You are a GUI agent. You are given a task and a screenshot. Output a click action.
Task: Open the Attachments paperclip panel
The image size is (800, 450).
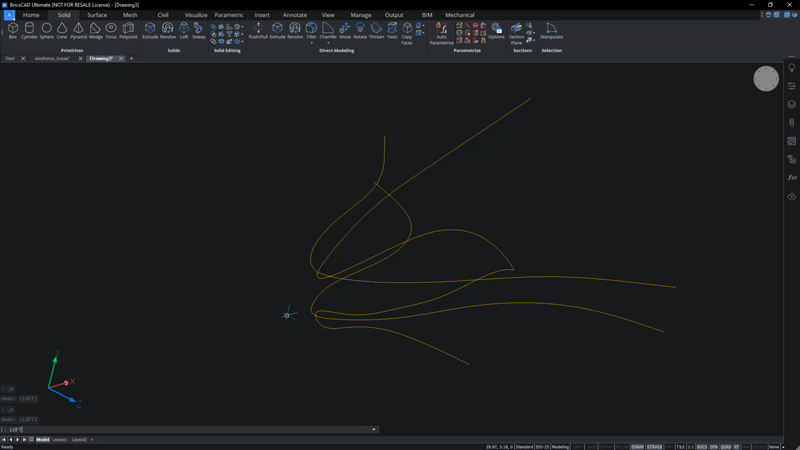click(x=792, y=123)
